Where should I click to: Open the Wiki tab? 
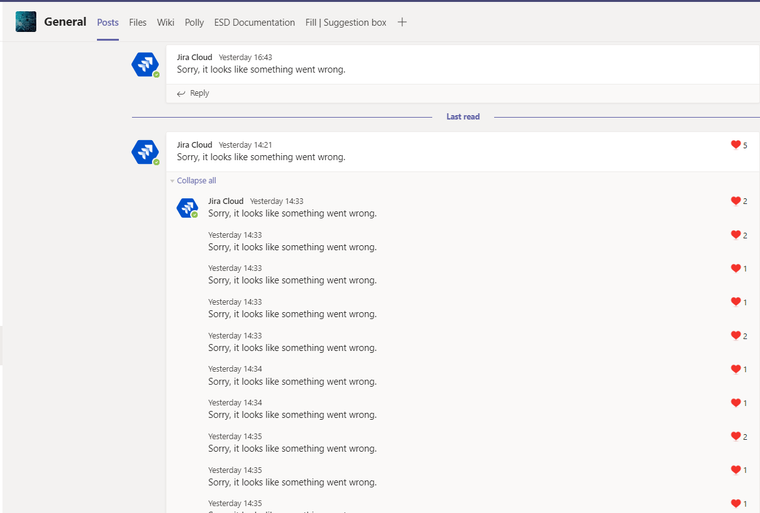point(165,22)
